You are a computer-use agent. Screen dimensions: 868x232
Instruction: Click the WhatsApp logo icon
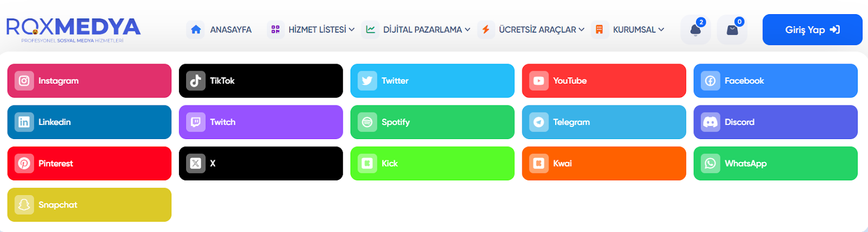click(710, 164)
